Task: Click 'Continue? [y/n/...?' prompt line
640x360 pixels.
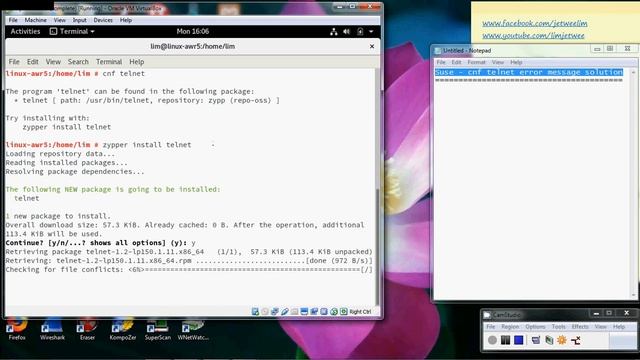Action: 100,243
